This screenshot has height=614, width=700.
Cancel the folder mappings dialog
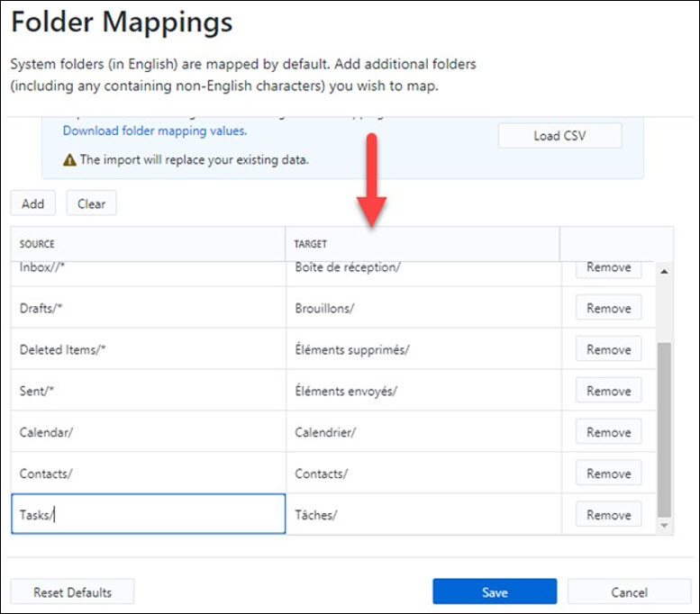pos(629,592)
